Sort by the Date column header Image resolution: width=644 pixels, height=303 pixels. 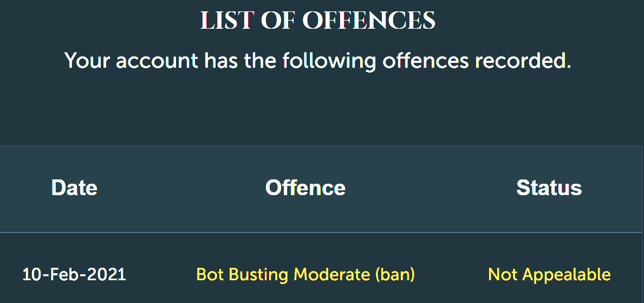pyautogui.click(x=74, y=188)
